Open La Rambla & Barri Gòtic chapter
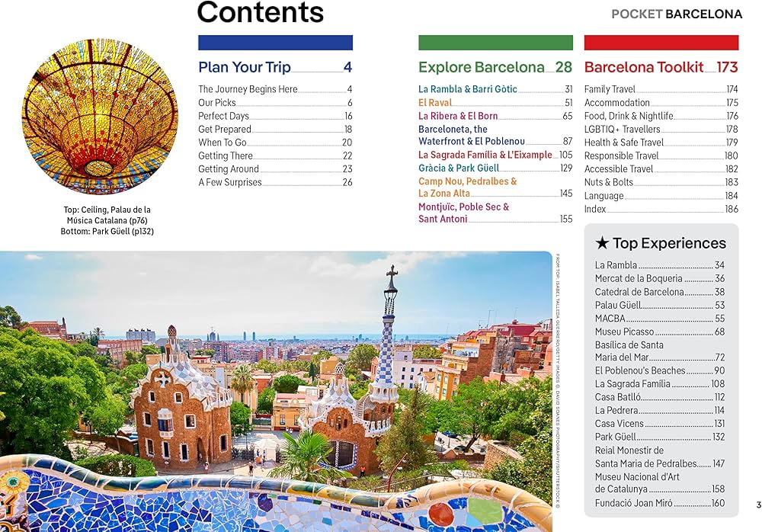Image resolution: width=762 pixels, height=532 pixels. [x=468, y=89]
